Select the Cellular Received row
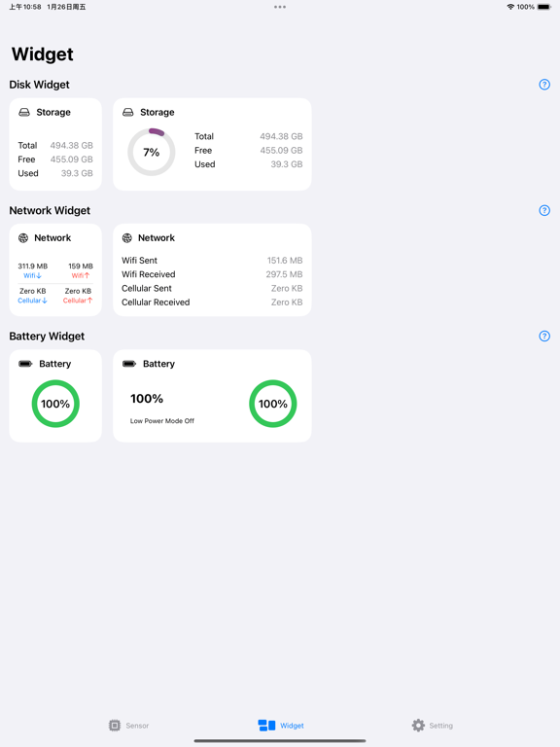 click(x=212, y=302)
